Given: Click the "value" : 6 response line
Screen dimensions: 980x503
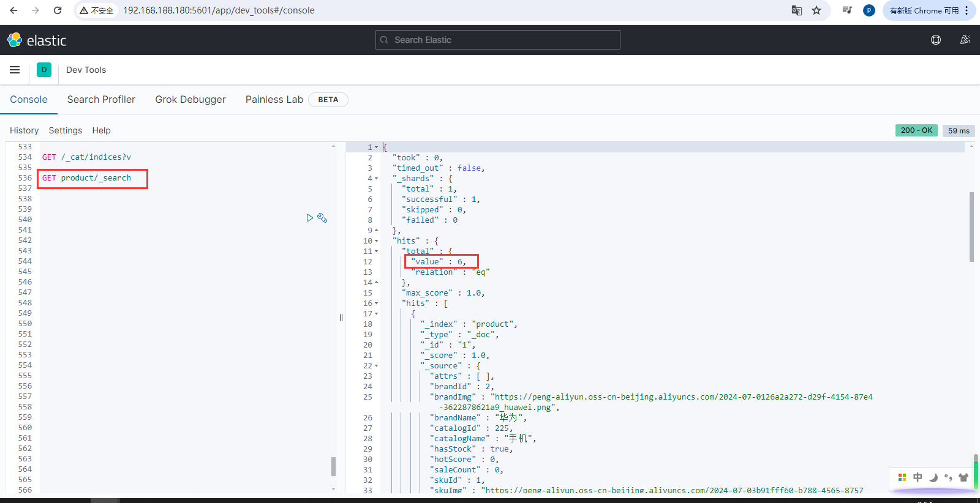Looking at the screenshot, I should (x=439, y=262).
